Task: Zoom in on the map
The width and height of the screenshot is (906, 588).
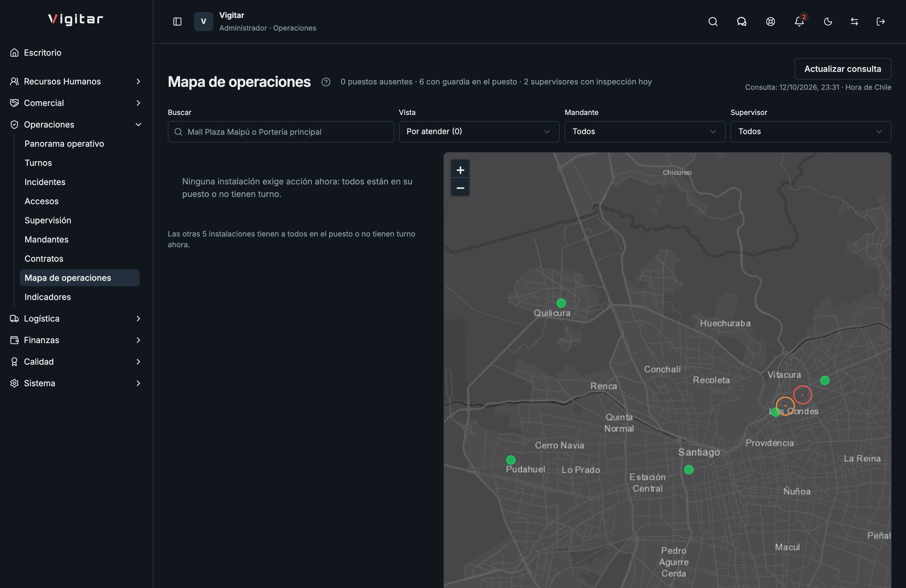Action: tap(460, 170)
